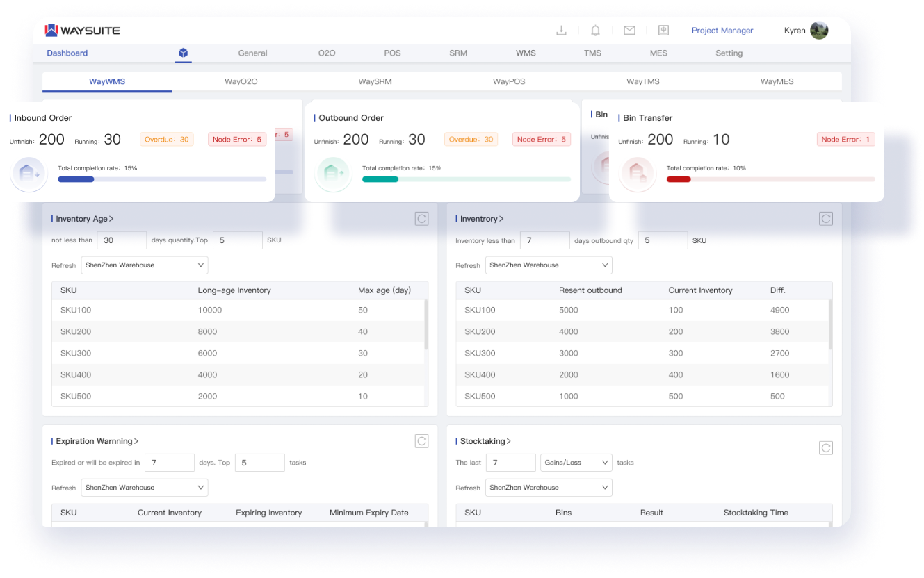The image size is (924, 578).
Task: Open warehouse dropdown in Inventory Age
Action: [x=144, y=265]
